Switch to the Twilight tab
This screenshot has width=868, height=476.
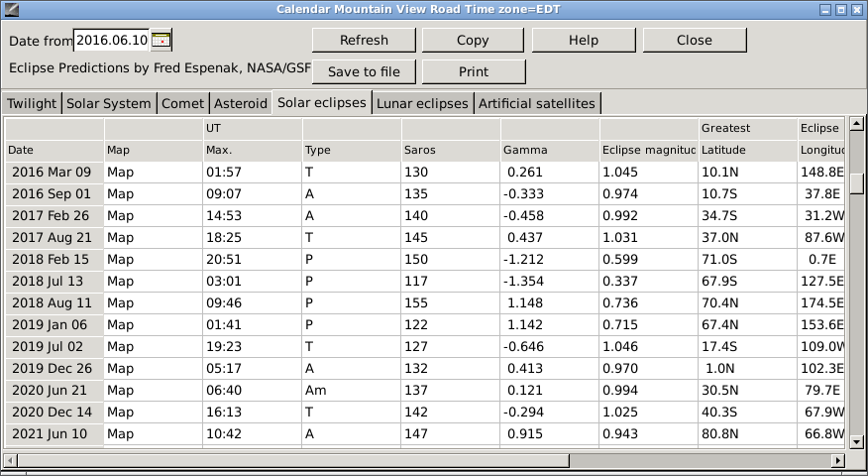[32, 103]
